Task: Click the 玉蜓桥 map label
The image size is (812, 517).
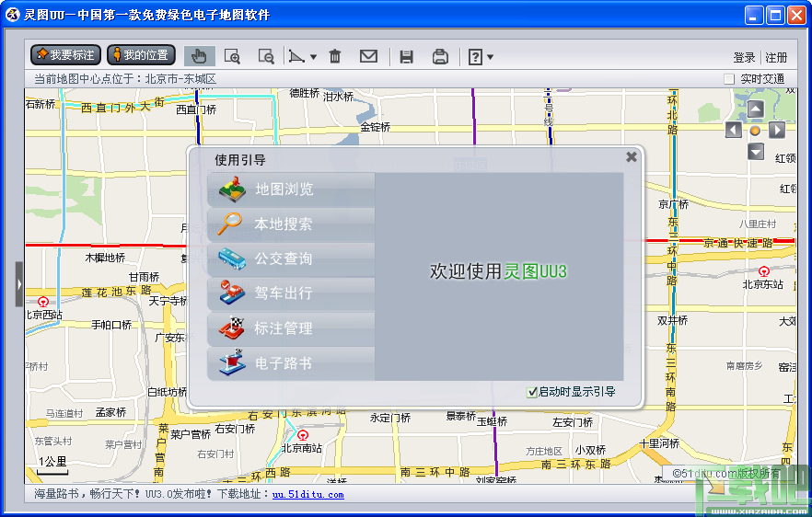Action: pos(492,422)
